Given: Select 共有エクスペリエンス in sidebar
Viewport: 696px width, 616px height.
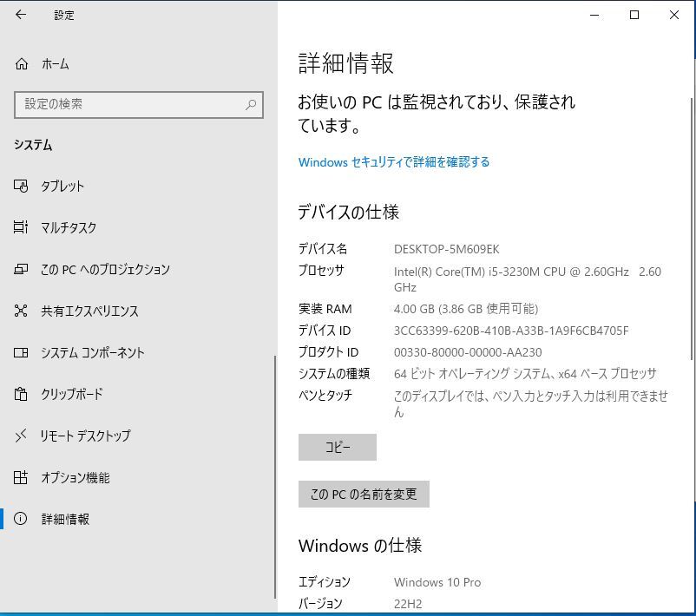Looking at the screenshot, I should coord(138,311).
